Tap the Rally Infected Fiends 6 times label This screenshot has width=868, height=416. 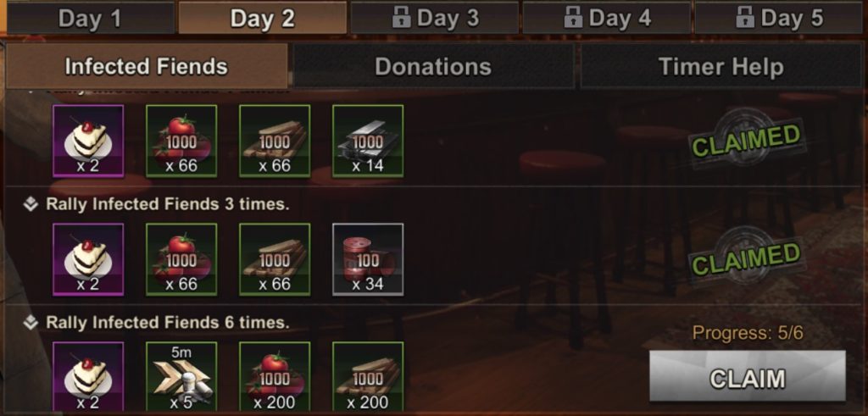(x=168, y=323)
